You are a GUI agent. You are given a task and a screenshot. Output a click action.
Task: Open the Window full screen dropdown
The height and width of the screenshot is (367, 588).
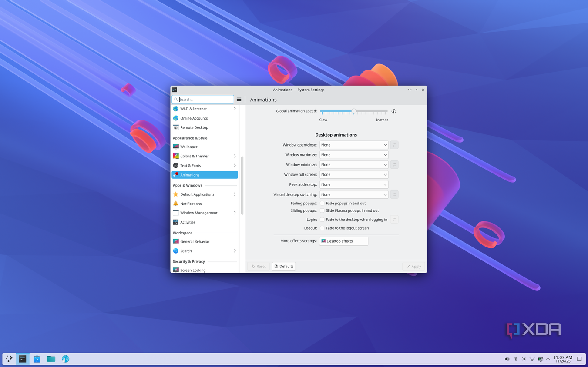[354, 174]
